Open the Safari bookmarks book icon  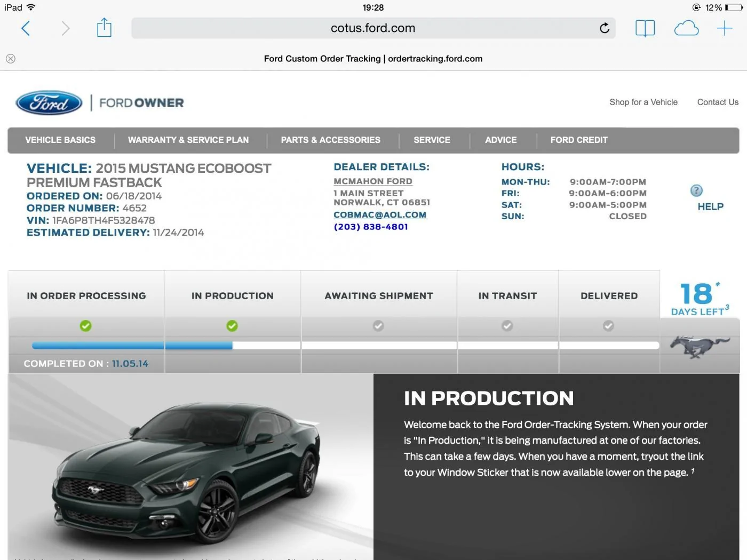(645, 28)
